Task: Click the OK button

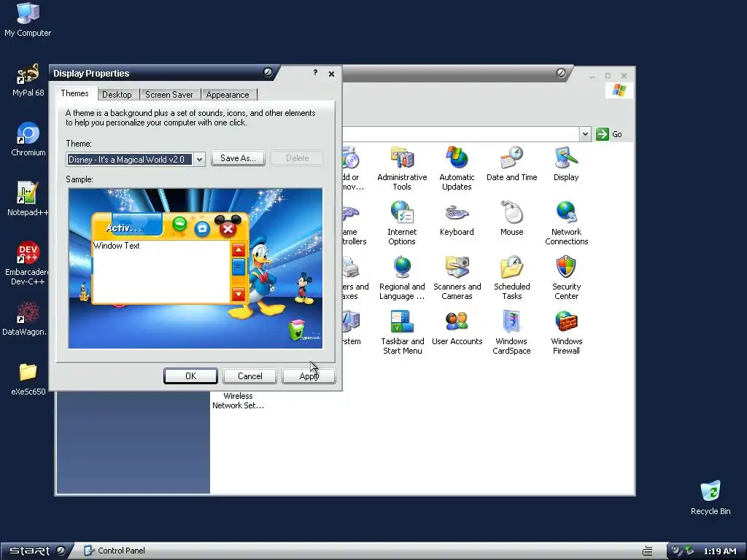Action: pos(190,376)
